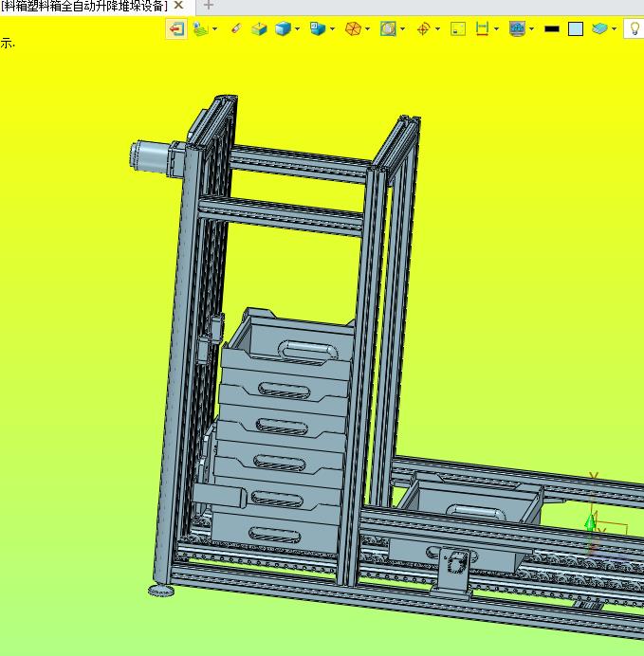The width and height of the screenshot is (644, 656).
Task: Click the orange crosshair target icon
Action: 423,28
